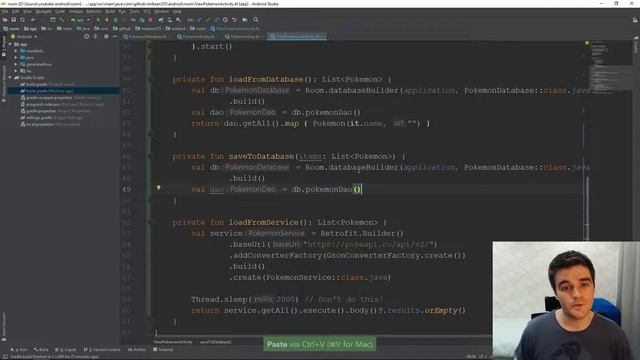The height and width of the screenshot is (360, 640).
Task: Open the Build menu
Action: point(110,11)
